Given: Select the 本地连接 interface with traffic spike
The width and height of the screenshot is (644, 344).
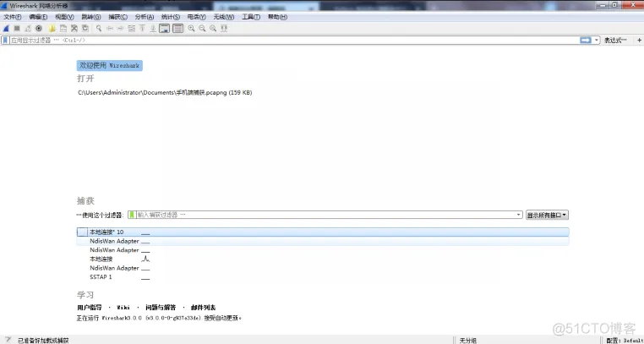Looking at the screenshot, I should coord(323,259).
